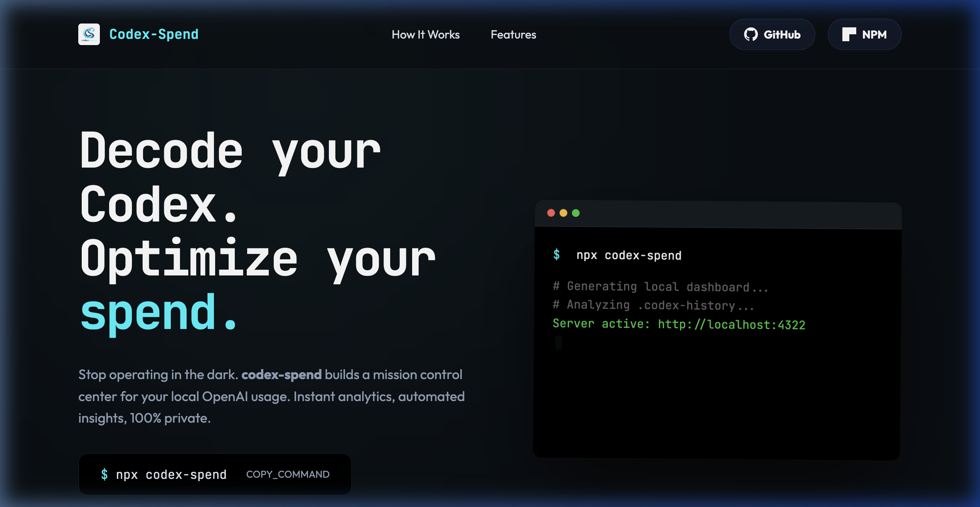The image size is (980, 507).
Task: Click the dollar prompt in the hero terminal
Action: click(557, 254)
